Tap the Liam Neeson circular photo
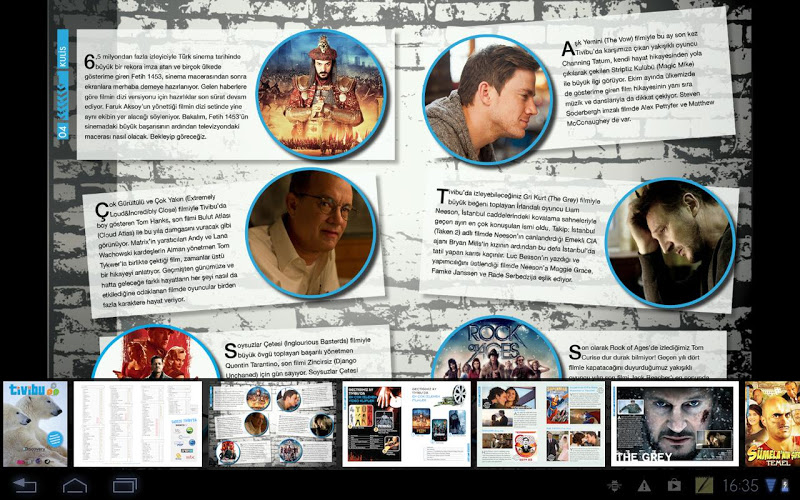 tap(671, 243)
